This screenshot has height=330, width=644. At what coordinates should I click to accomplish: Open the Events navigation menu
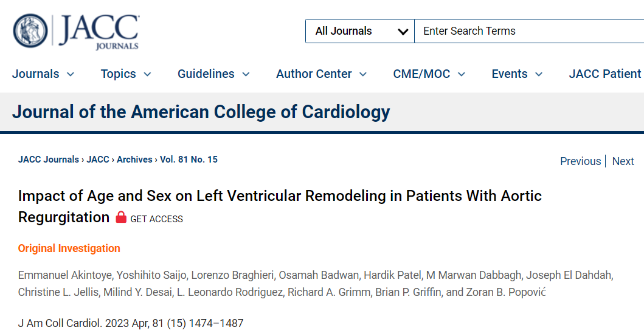517,74
